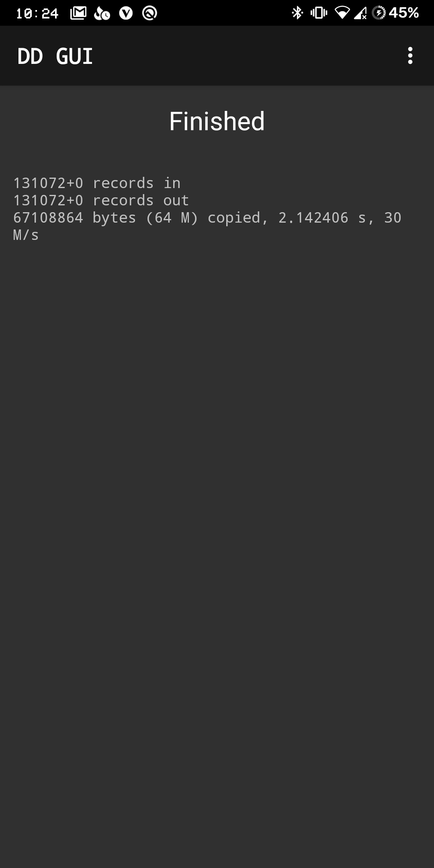Tap the 131072+0 records in line

(x=97, y=183)
